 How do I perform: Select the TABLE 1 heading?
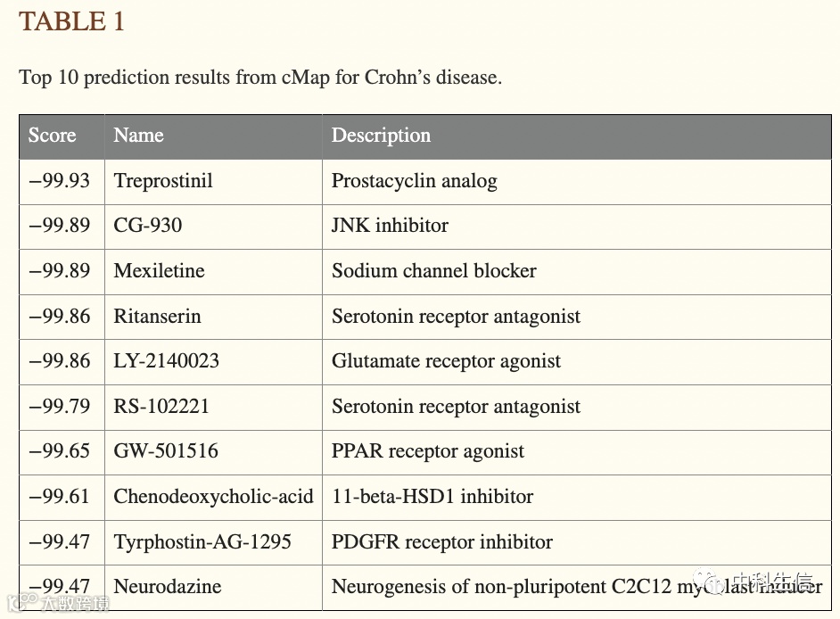point(72,22)
